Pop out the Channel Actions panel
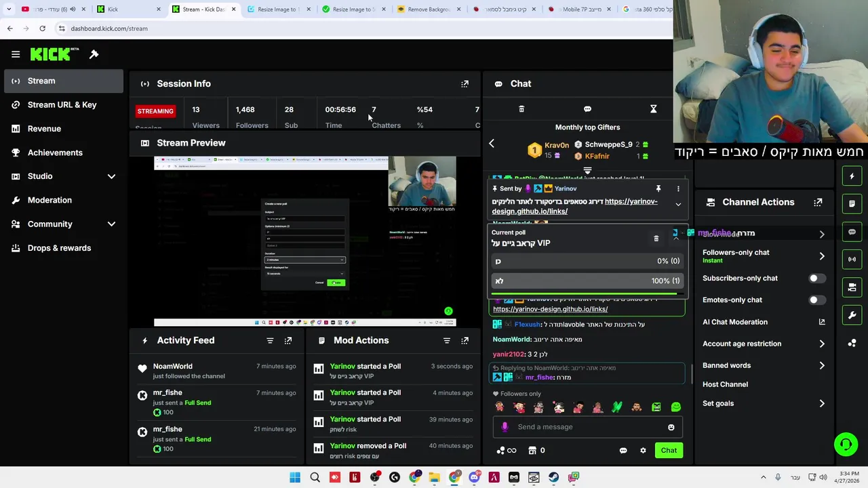 [818, 203]
